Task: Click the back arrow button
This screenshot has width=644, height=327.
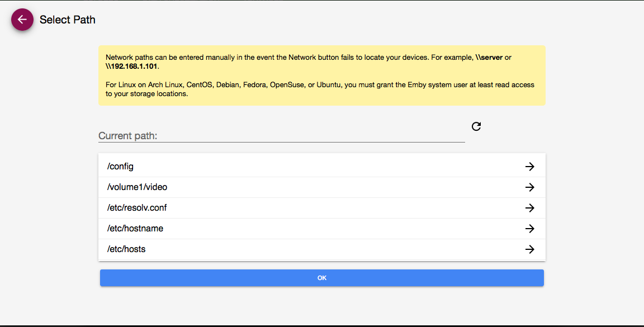Action: pos(22,20)
